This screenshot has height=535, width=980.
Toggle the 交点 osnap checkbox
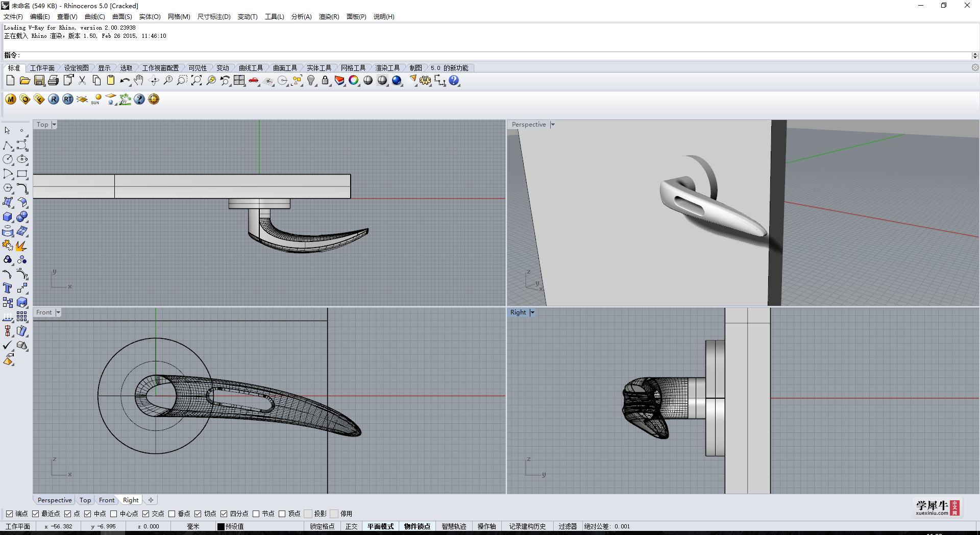pyautogui.click(x=145, y=514)
